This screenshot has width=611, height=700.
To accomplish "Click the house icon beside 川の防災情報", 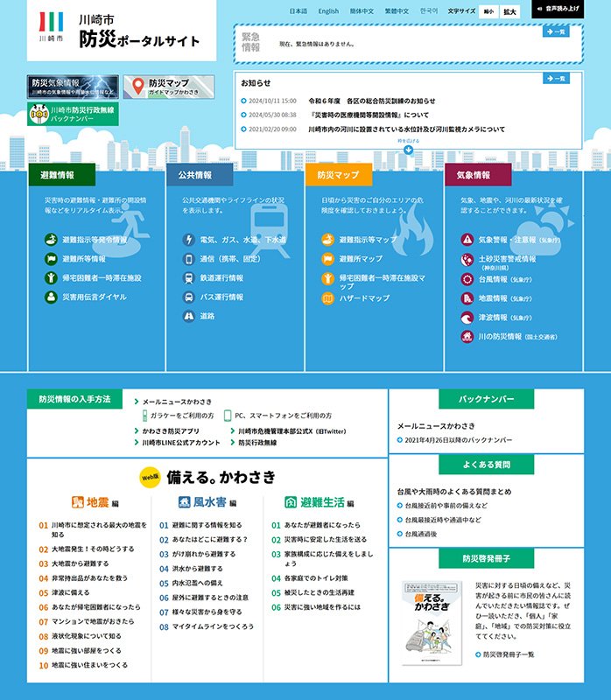I will pyautogui.click(x=467, y=336).
